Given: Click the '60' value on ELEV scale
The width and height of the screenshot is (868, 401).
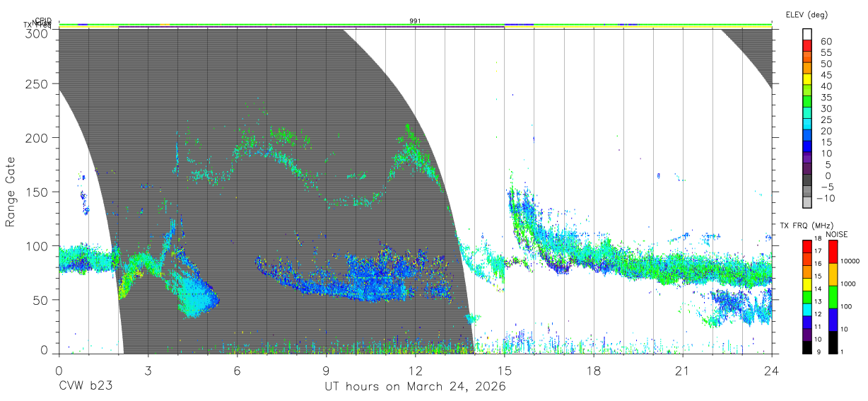Looking at the screenshot, I should tap(826, 41).
